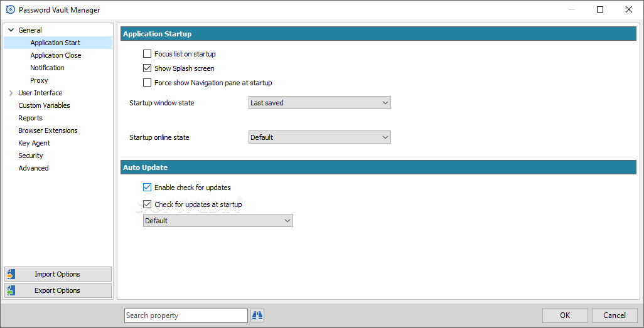Confirm with the OK button

(x=565, y=315)
